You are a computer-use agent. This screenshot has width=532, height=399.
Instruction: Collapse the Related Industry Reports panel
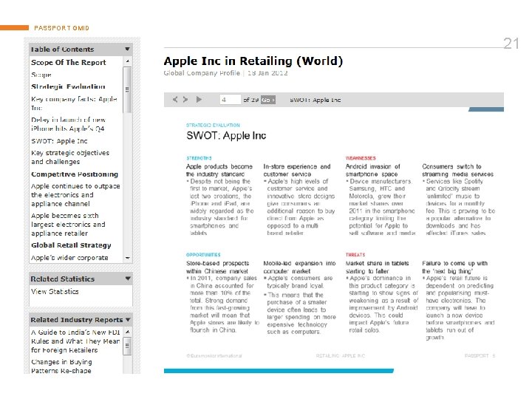[x=128, y=320]
